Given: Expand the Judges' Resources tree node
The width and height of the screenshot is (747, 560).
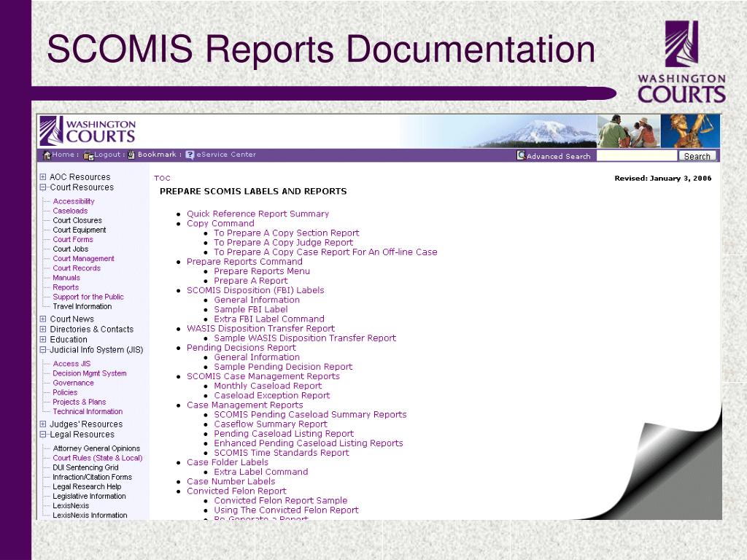Looking at the screenshot, I should click(43, 424).
